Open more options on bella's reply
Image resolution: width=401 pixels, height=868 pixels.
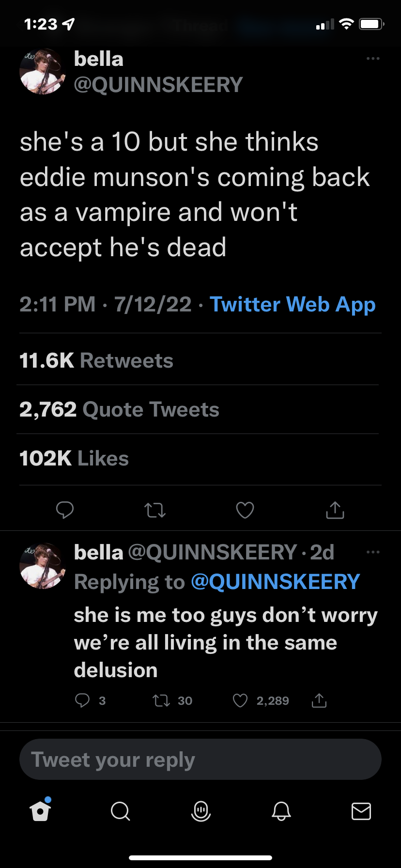point(373,552)
